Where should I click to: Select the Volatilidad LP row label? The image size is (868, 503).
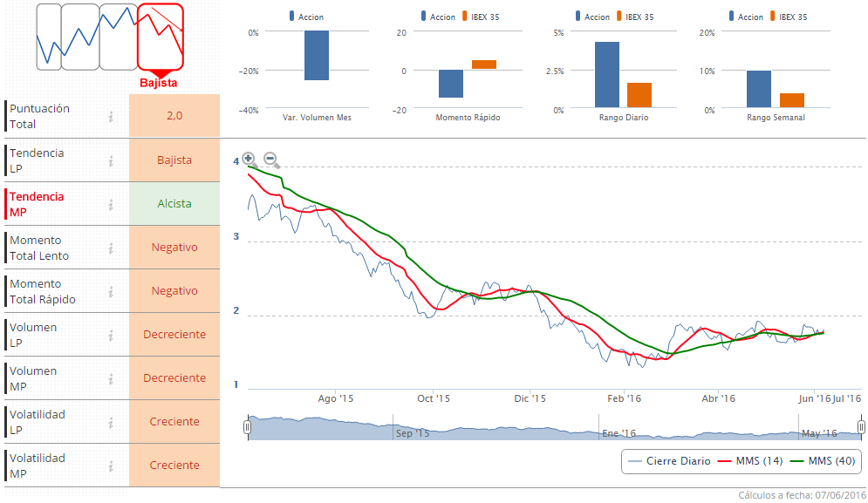38,422
